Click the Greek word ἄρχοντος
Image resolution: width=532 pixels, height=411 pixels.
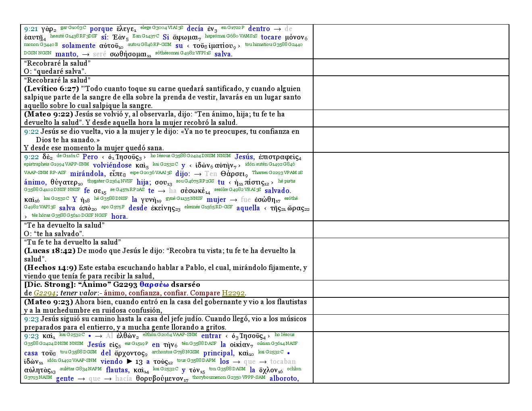[x=130, y=353]
